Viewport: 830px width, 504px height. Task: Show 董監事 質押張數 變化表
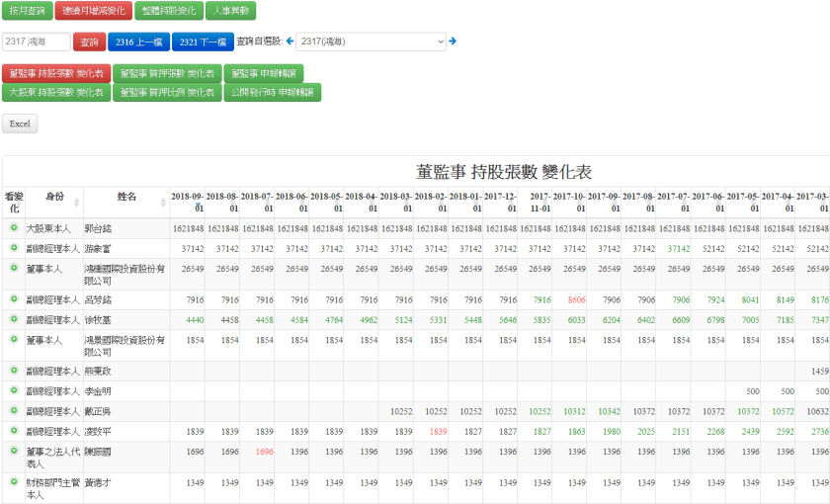pyautogui.click(x=165, y=73)
